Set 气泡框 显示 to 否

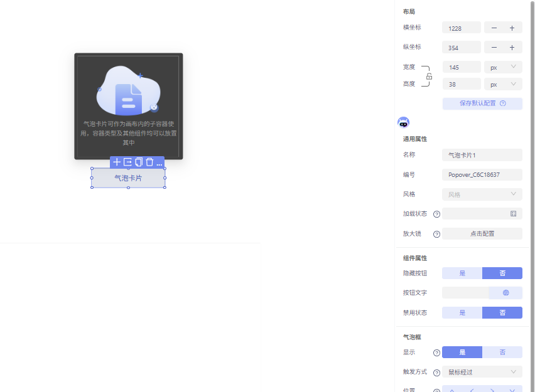pyautogui.click(x=502, y=352)
